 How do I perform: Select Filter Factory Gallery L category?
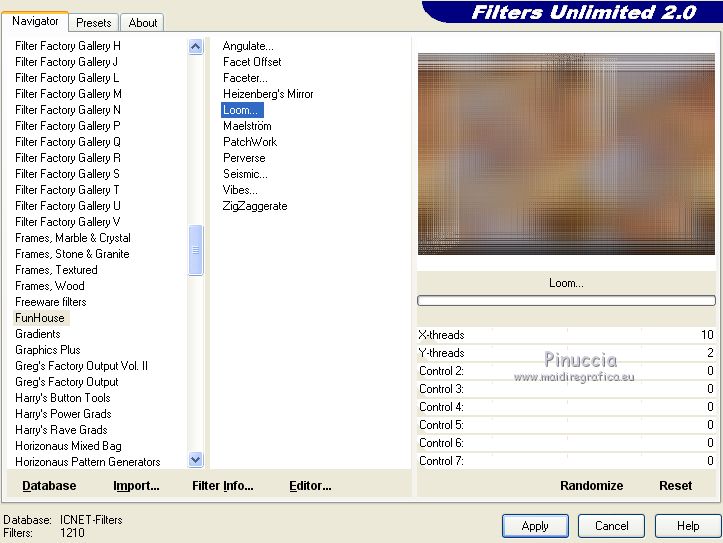coord(67,78)
